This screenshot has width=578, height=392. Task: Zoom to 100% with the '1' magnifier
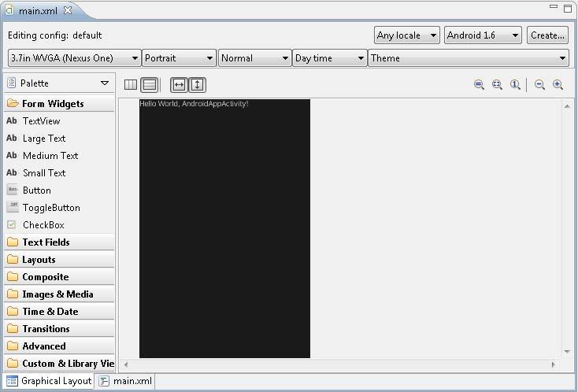[x=515, y=85]
